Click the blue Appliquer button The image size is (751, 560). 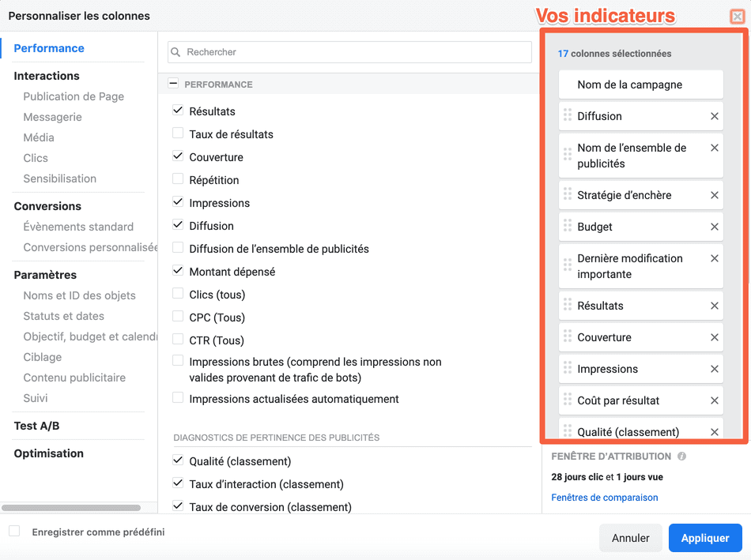pyautogui.click(x=705, y=538)
